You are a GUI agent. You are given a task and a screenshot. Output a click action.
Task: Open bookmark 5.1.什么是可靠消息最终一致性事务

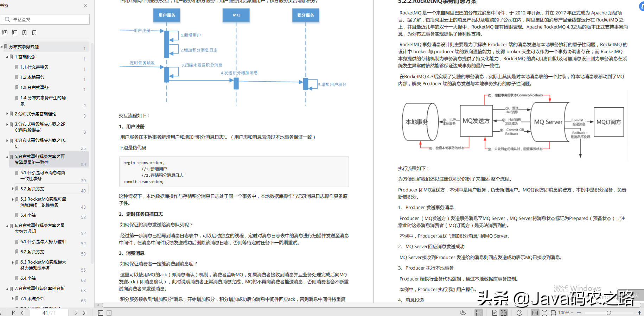point(43,176)
